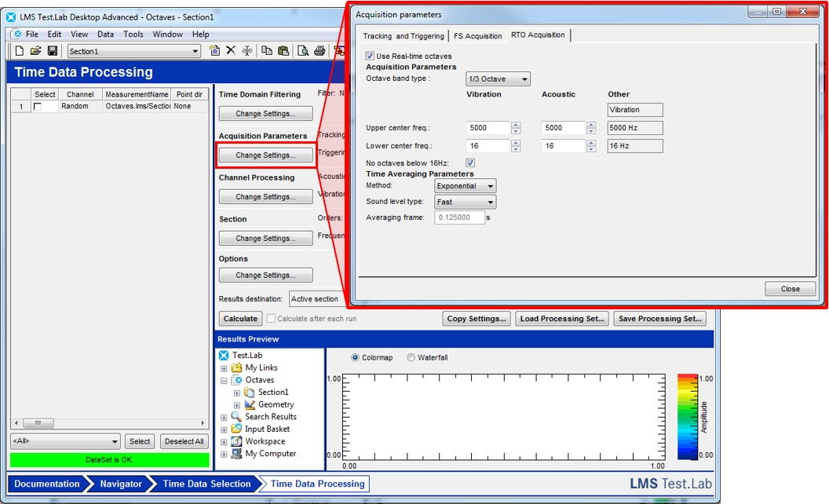Click the Input Basket icon in tree

click(x=236, y=429)
